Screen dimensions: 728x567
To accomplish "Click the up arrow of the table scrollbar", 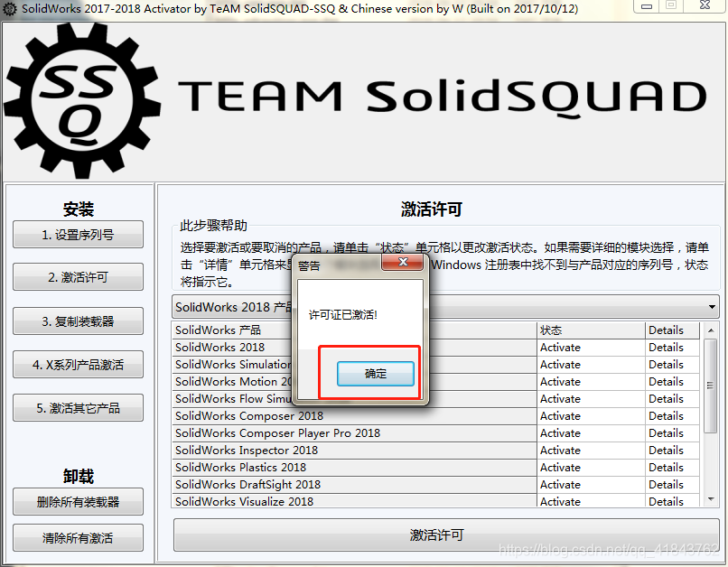I will pyautogui.click(x=710, y=330).
